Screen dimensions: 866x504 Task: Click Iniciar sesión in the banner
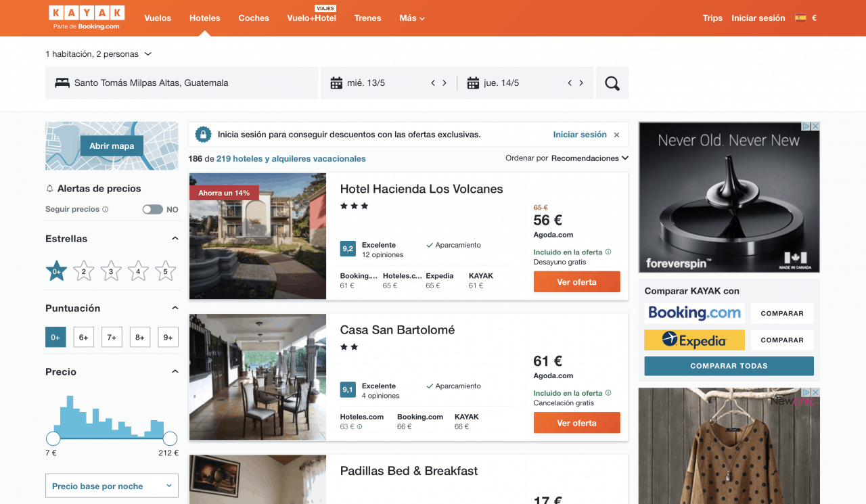(x=580, y=135)
